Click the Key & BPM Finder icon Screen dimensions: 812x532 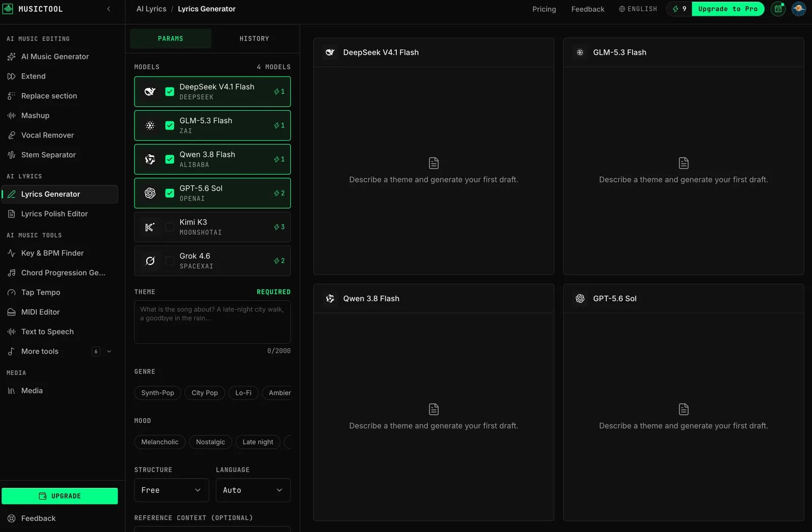[11, 253]
